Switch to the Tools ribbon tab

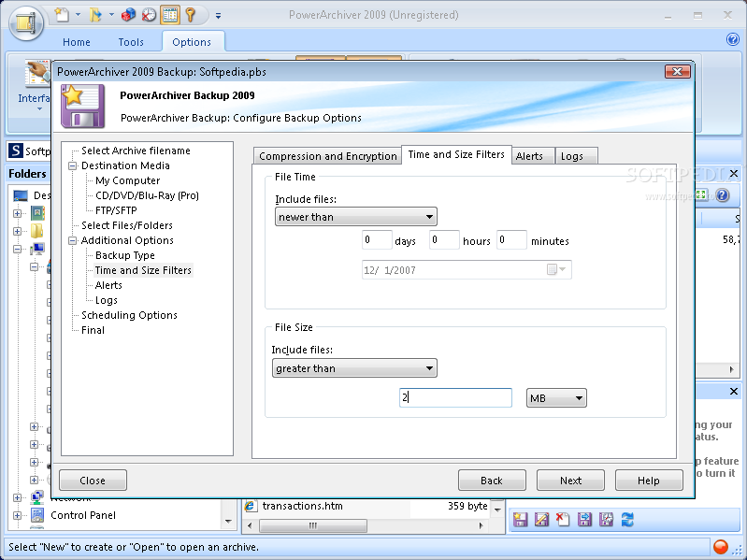point(131,42)
